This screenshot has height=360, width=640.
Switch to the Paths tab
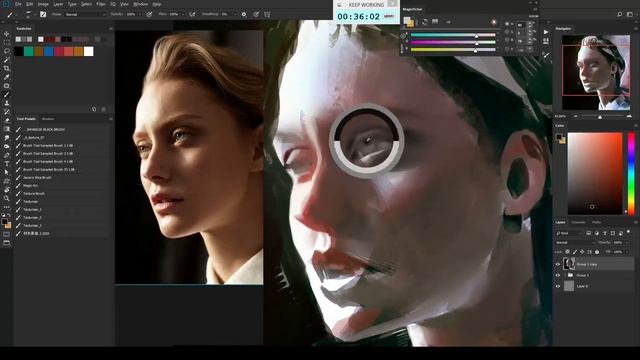click(596, 222)
